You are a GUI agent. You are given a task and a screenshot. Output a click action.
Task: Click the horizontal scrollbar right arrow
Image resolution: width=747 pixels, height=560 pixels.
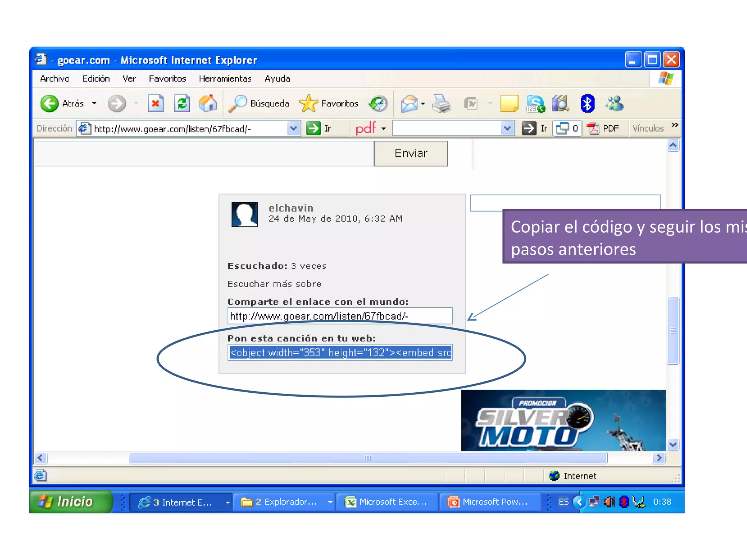[659, 458]
